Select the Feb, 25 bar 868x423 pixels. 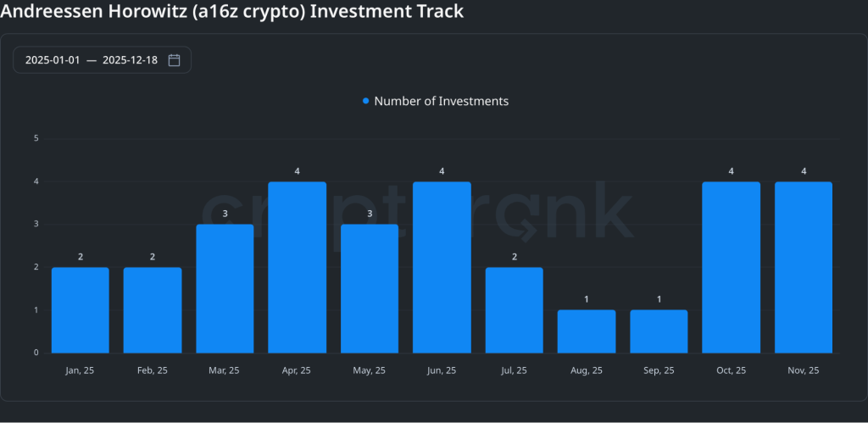(x=153, y=310)
